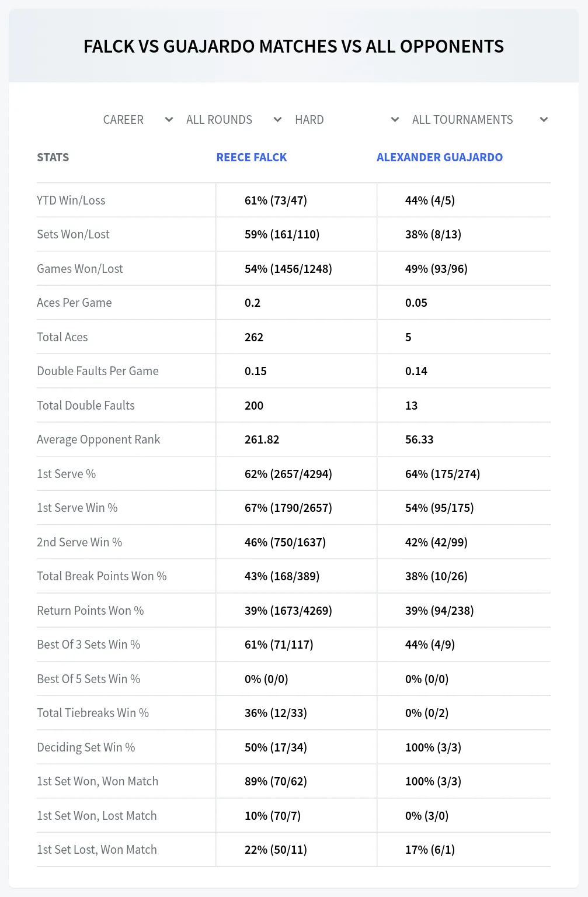Click chevron arrow next to HARD
Viewport: 588px width, 897px height.
click(395, 120)
